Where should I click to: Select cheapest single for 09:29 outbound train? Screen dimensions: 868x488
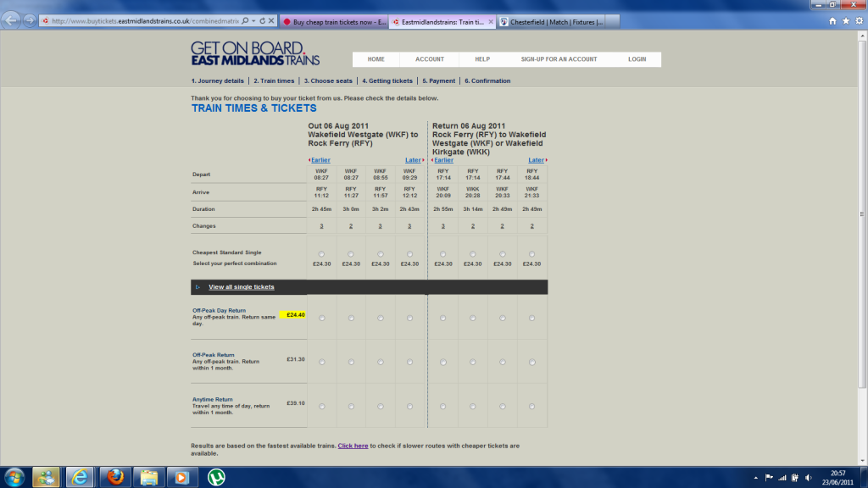coord(409,254)
